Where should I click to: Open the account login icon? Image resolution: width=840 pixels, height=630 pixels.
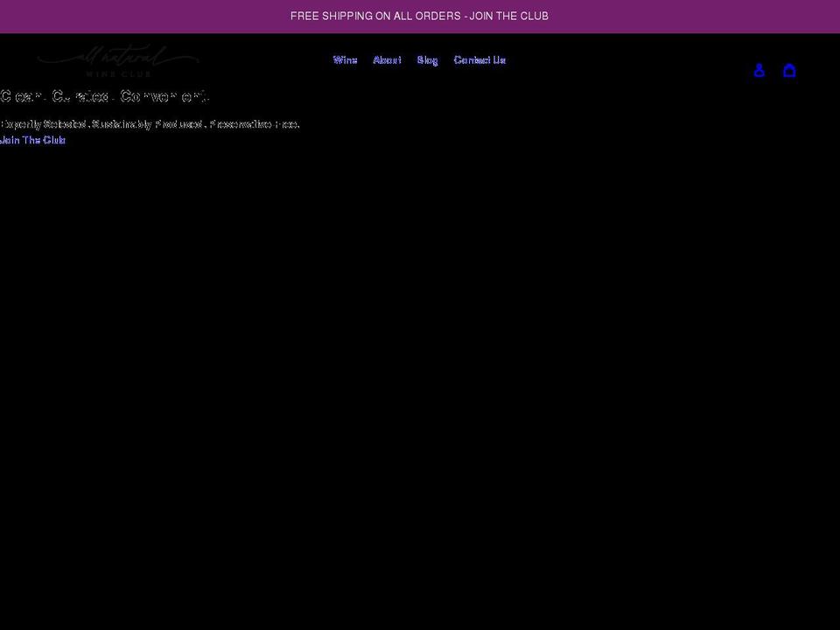(x=759, y=70)
